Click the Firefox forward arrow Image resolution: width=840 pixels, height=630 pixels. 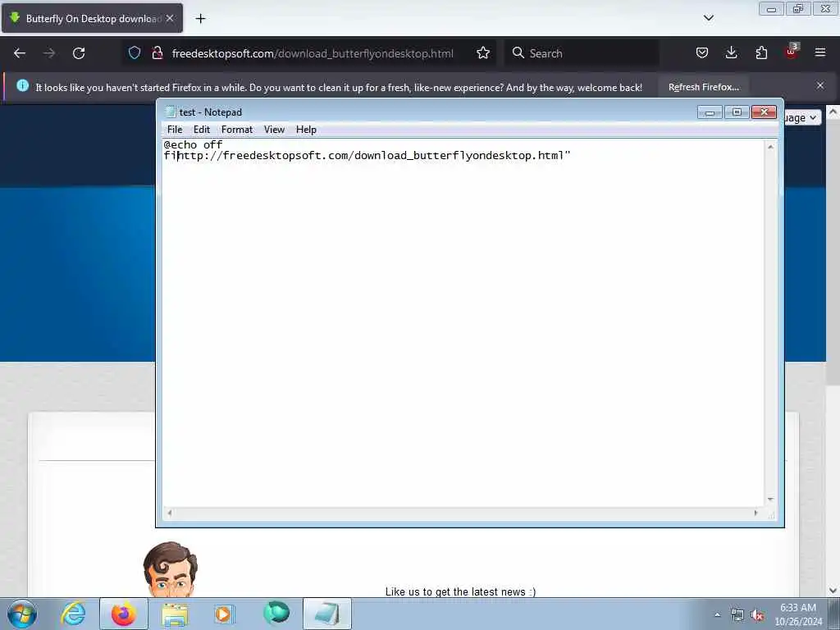point(48,53)
